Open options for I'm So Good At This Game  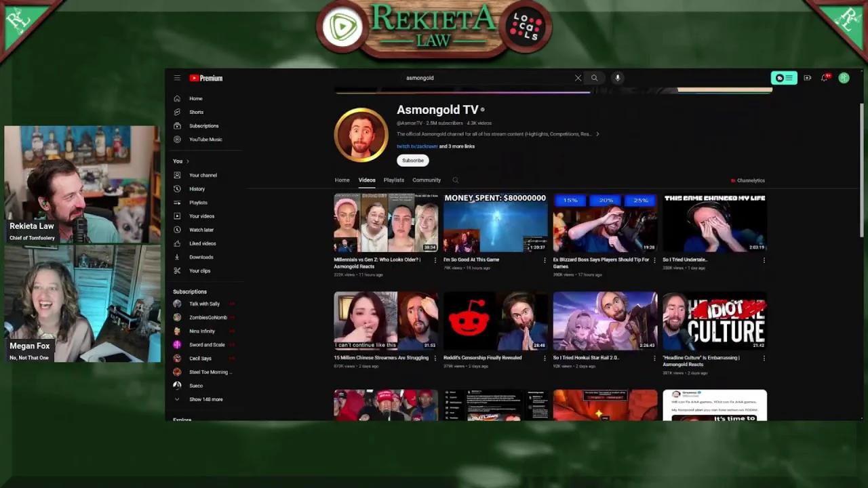545,260
